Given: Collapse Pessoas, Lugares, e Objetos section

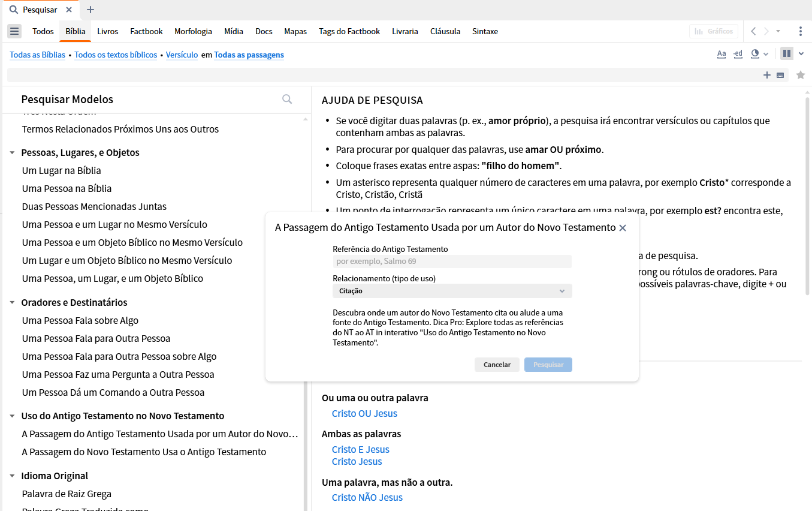Looking at the screenshot, I should pos(12,153).
